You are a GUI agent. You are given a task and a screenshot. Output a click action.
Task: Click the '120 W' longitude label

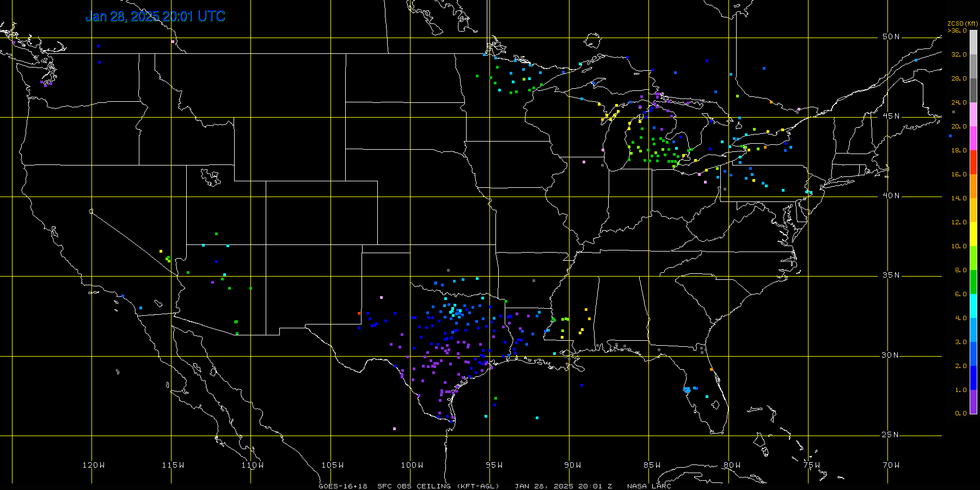pyautogui.click(x=94, y=465)
